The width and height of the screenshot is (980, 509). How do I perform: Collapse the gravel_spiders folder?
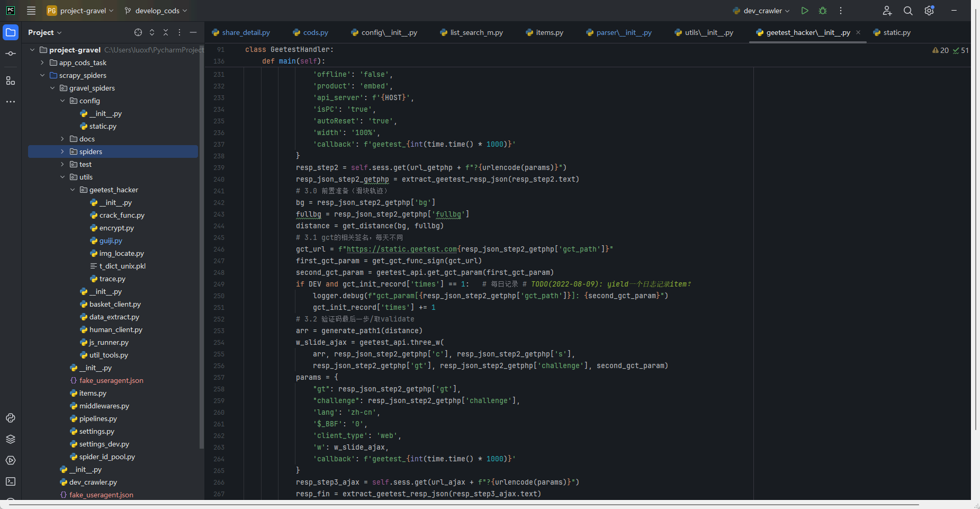tap(52, 88)
